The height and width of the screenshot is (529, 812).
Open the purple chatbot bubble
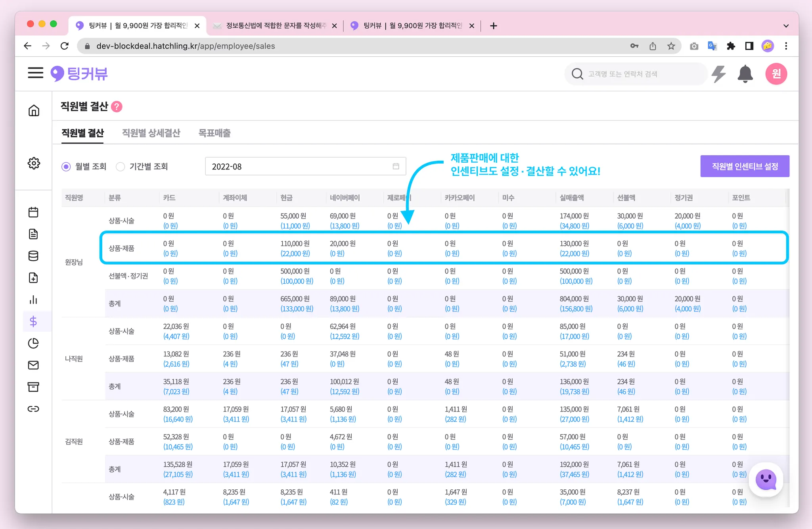pos(766,480)
